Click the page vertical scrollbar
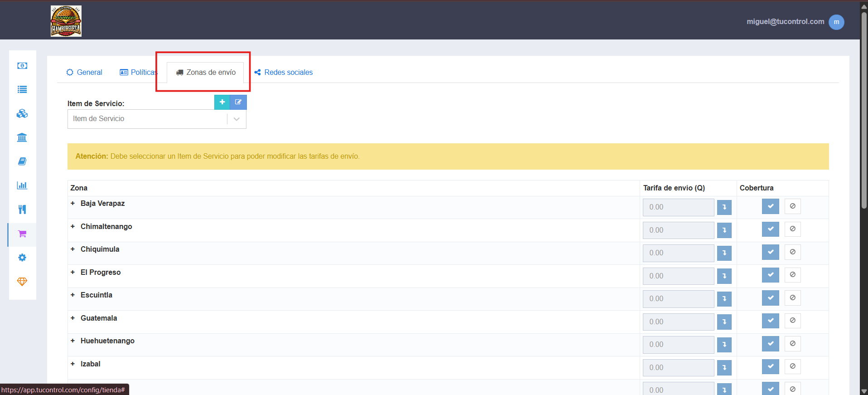Screen dimensions: 868x395 [x=864, y=109]
